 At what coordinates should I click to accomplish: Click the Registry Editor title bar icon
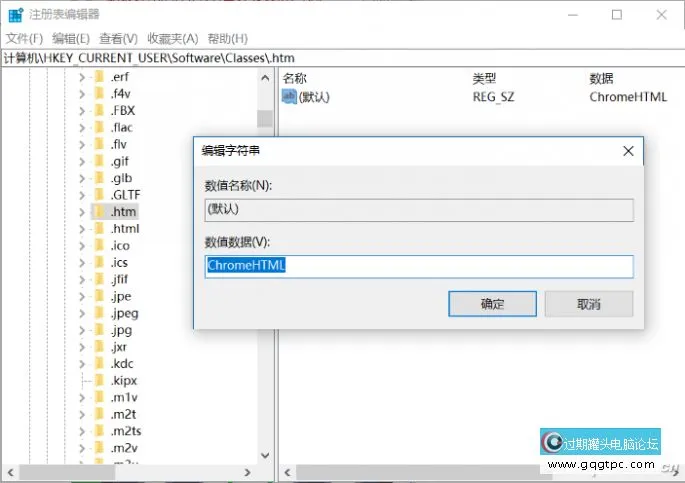pos(16,14)
